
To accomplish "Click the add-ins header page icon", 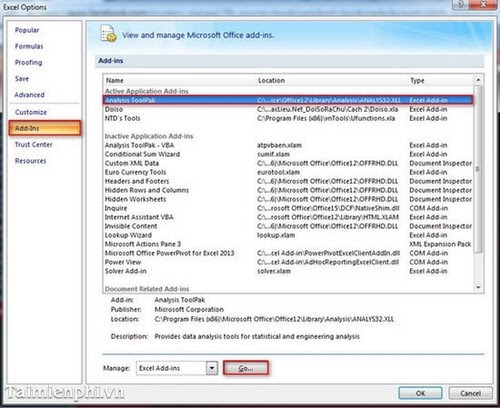I will pyautogui.click(x=108, y=34).
